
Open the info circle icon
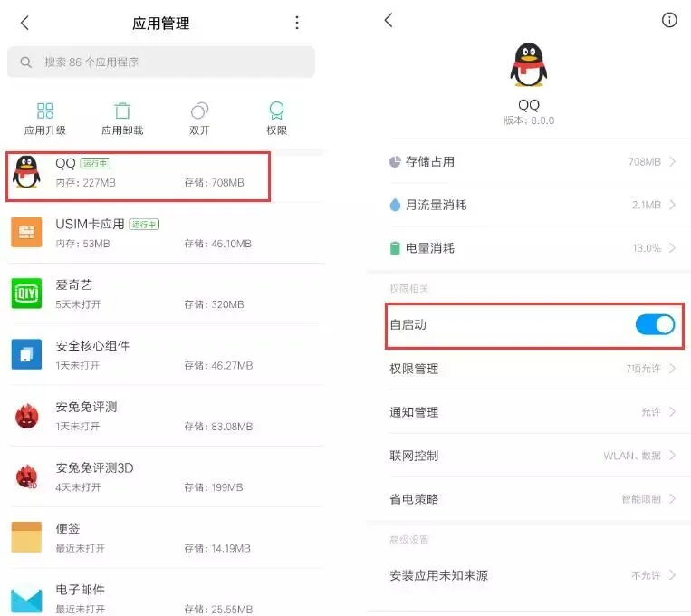[x=669, y=20]
